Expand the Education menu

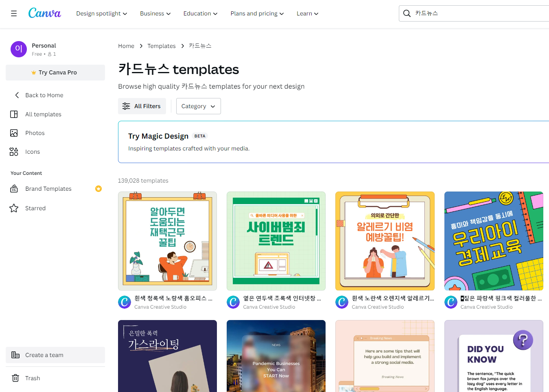coord(200,13)
